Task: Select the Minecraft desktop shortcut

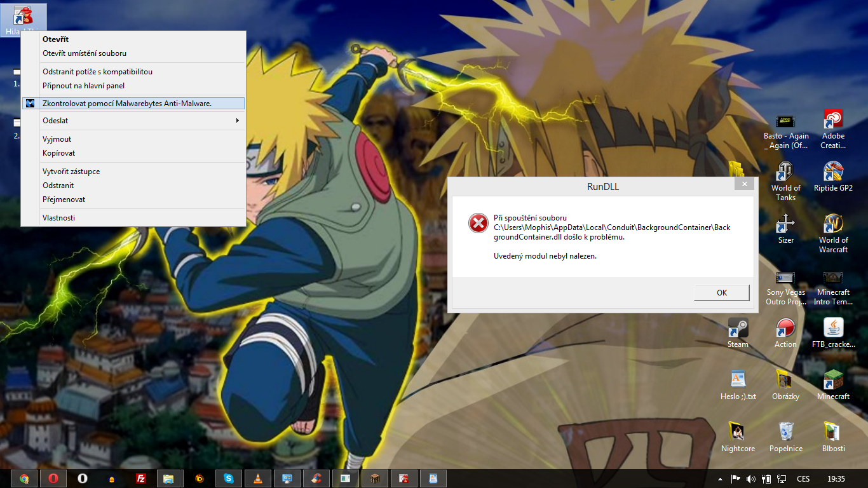Action: pos(833,386)
